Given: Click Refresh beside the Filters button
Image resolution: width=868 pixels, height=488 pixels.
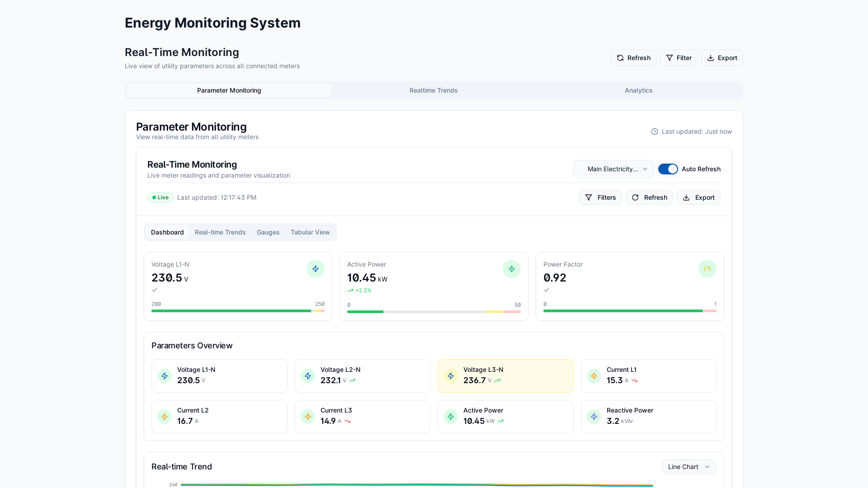Looking at the screenshot, I should (x=649, y=197).
